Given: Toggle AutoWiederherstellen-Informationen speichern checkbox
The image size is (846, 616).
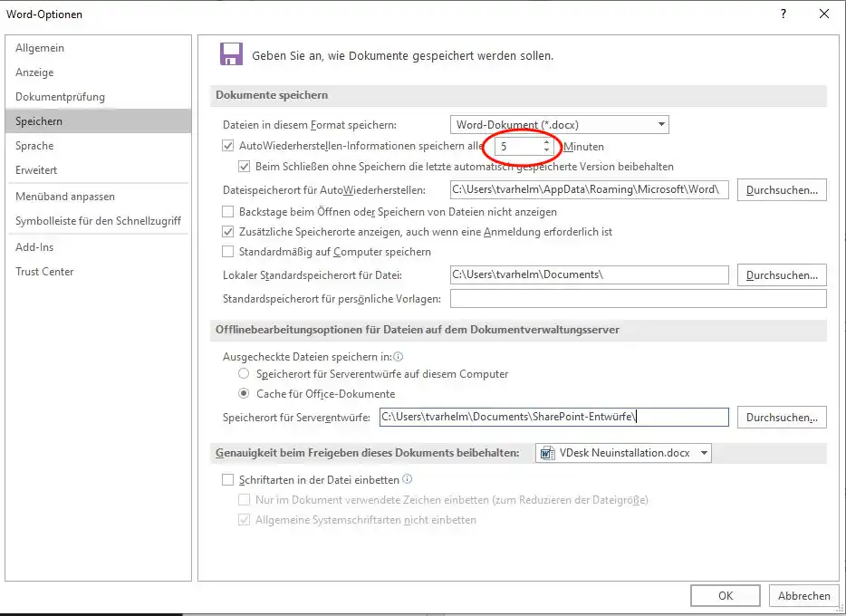Looking at the screenshot, I should (x=228, y=146).
